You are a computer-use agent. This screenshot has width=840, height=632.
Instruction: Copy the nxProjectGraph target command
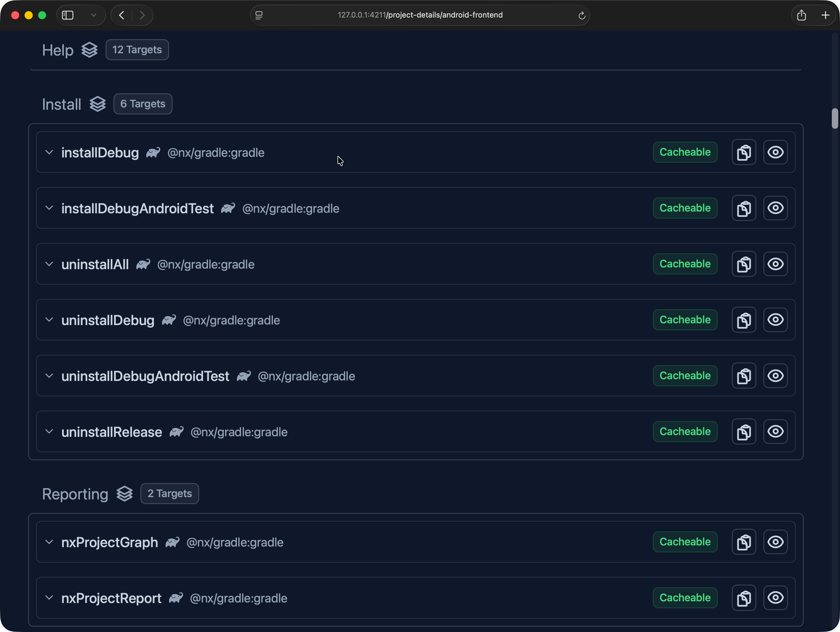[x=743, y=542]
